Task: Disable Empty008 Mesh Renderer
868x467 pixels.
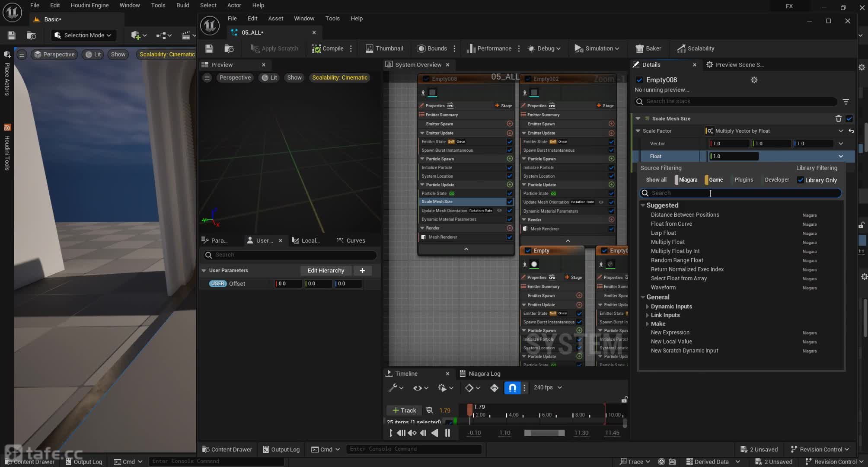Action: 510,237
